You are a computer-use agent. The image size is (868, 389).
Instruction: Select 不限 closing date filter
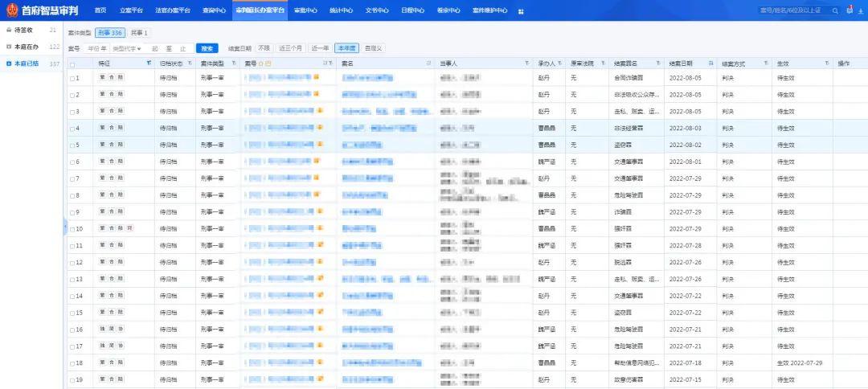pos(264,49)
